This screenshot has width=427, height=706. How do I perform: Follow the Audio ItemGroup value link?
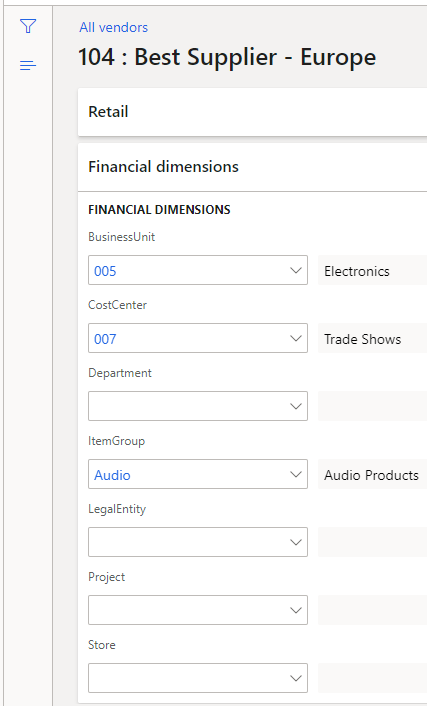(x=112, y=475)
